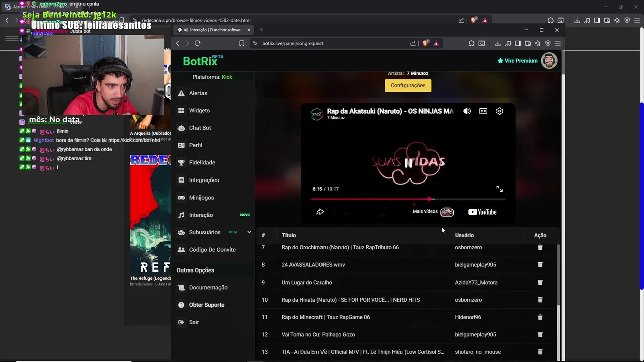Delete Vai Toma no Cu request
This screenshot has height=362, width=644.
pyautogui.click(x=540, y=335)
